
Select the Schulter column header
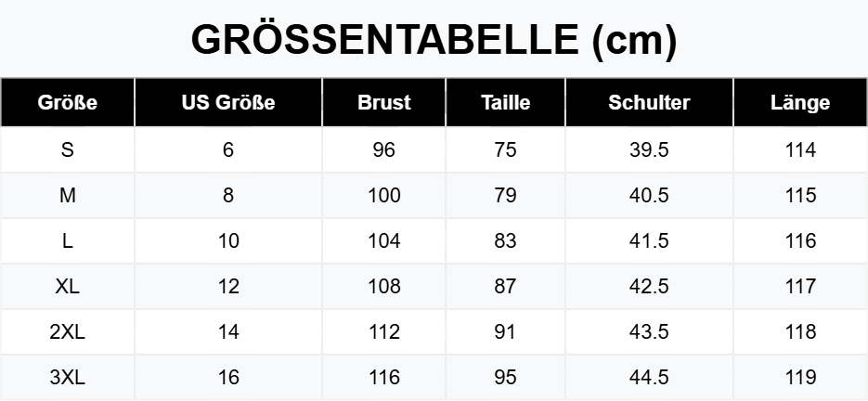pyautogui.click(x=649, y=102)
